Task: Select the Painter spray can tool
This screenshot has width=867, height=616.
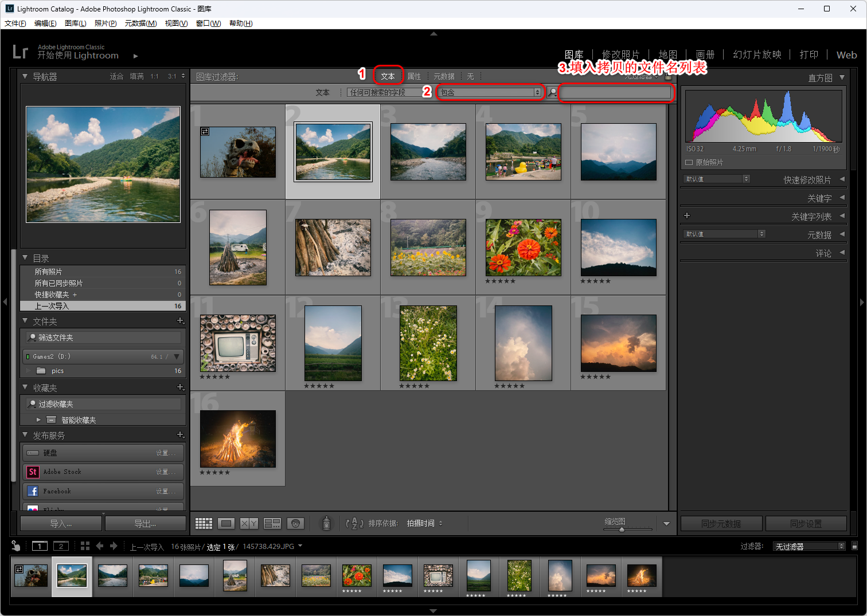Action: point(326,523)
